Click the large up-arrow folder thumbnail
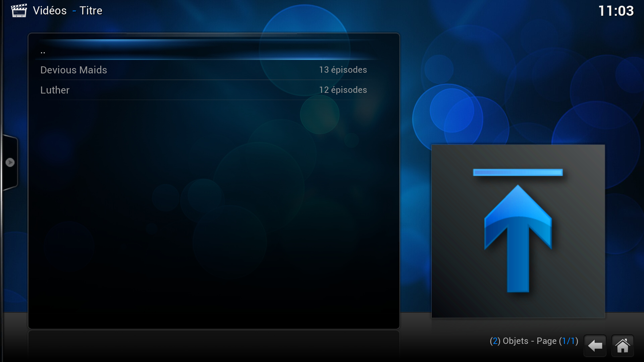 (518, 231)
